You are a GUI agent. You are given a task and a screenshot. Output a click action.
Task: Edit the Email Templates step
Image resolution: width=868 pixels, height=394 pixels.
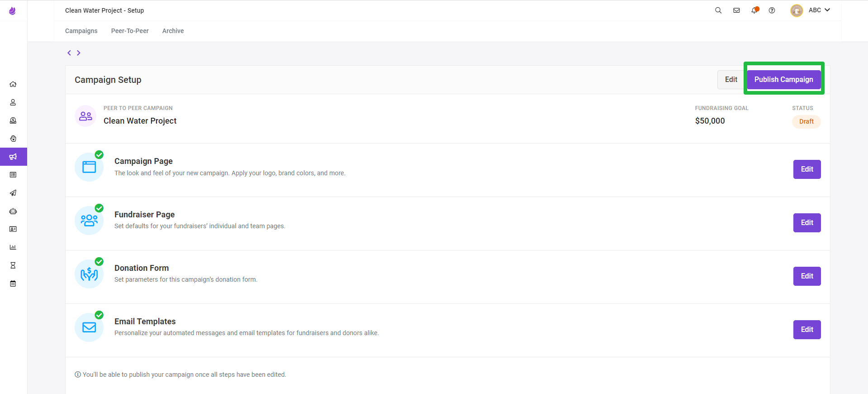(x=807, y=330)
